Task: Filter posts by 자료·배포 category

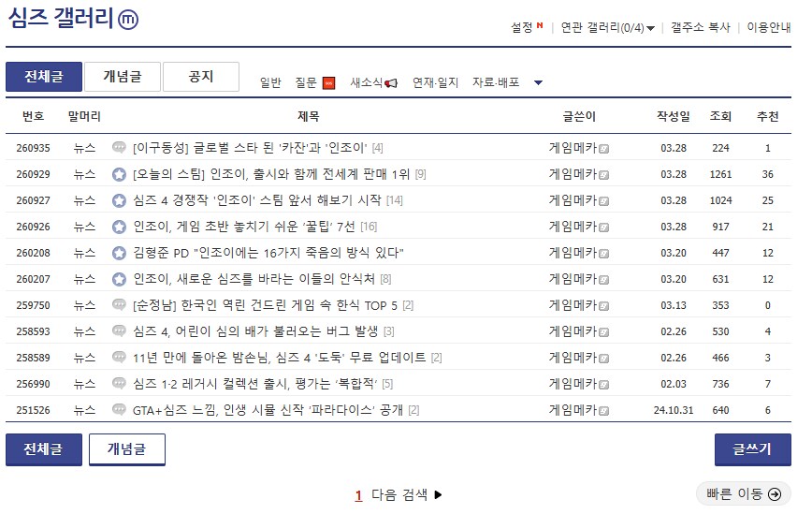Action: click(496, 83)
